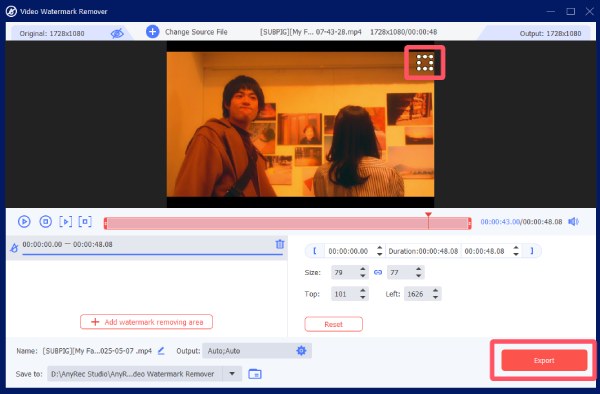Viewport: 600px width, 394px height.
Task: Decrease the Size height value
Action: pos(419,276)
